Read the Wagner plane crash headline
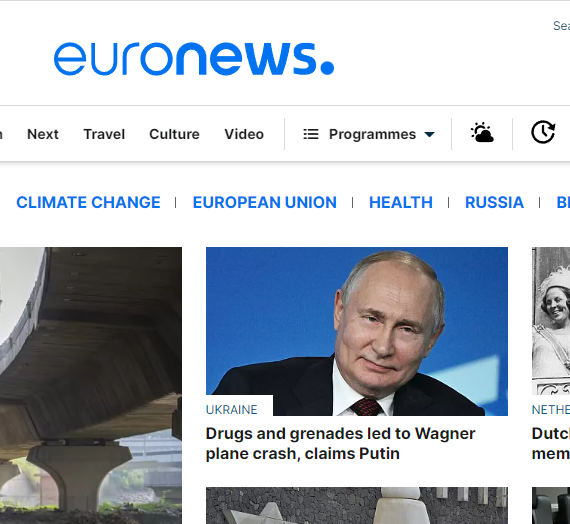The image size is (570, 524). (x=340, y=444)
